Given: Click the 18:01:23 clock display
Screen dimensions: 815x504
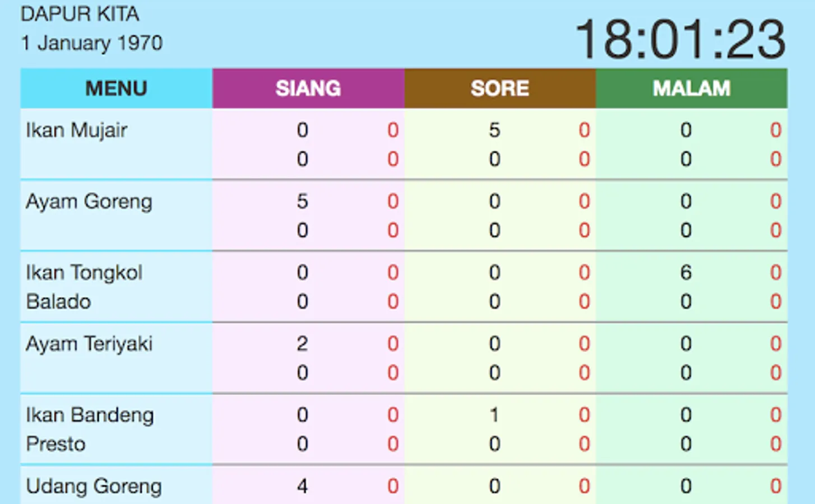Looking at the screenshot, I should pos(680,39).
